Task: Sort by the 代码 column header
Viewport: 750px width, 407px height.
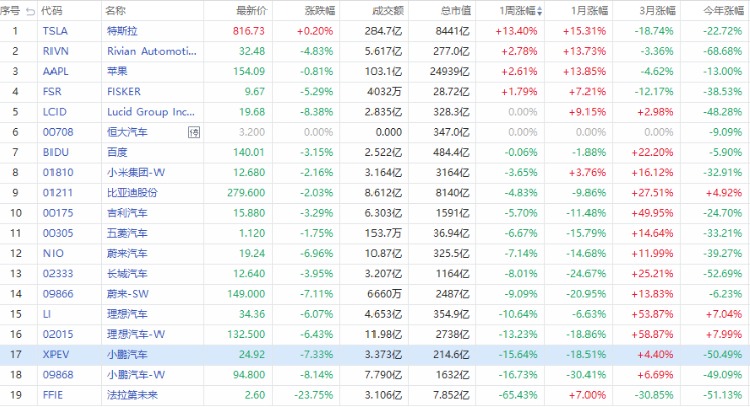Action: click(52, 11)
